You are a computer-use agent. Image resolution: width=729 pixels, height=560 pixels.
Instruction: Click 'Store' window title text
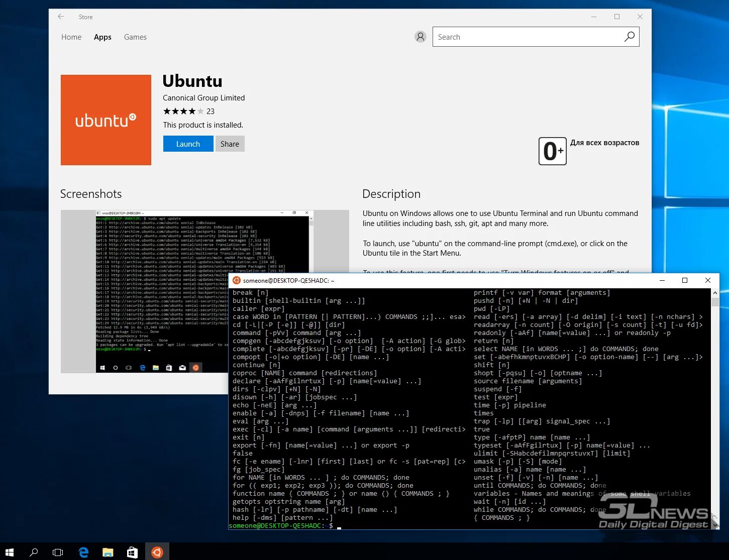click(x=85, y=17)
